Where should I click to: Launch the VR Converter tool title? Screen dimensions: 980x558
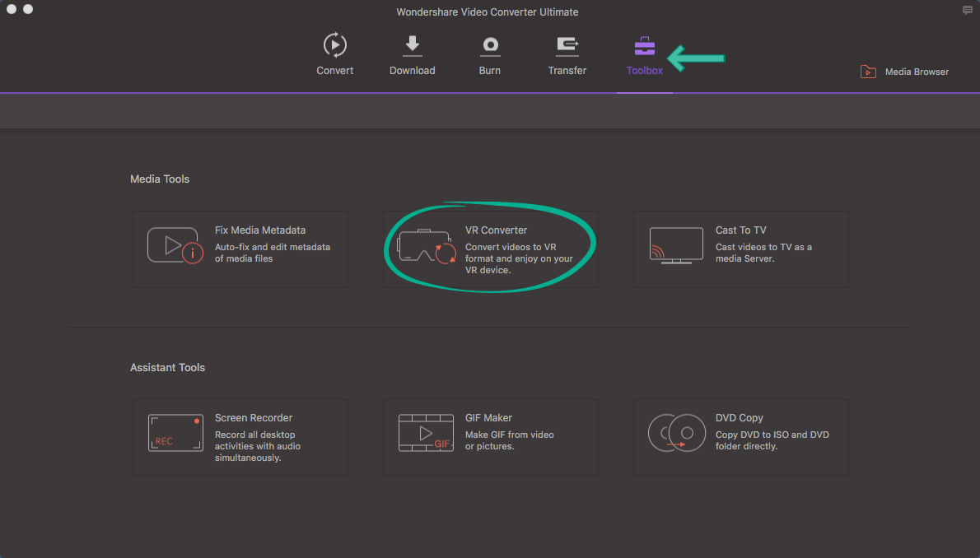point(497,230)
